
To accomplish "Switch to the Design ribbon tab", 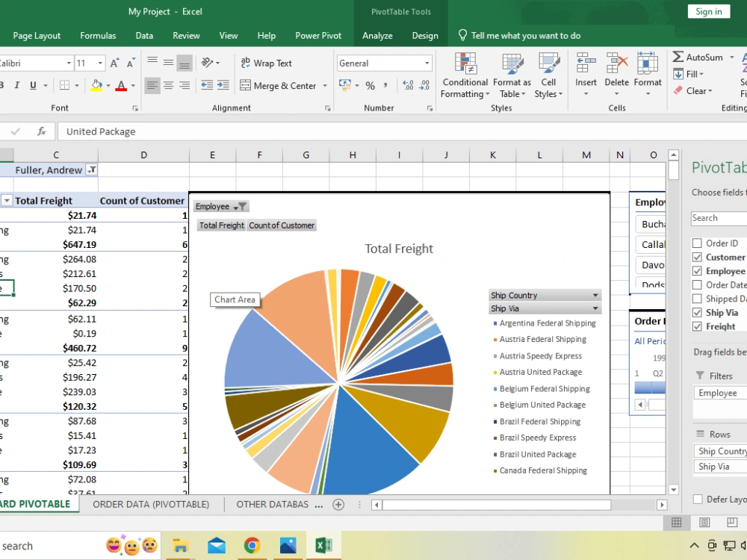I will 425,35.
